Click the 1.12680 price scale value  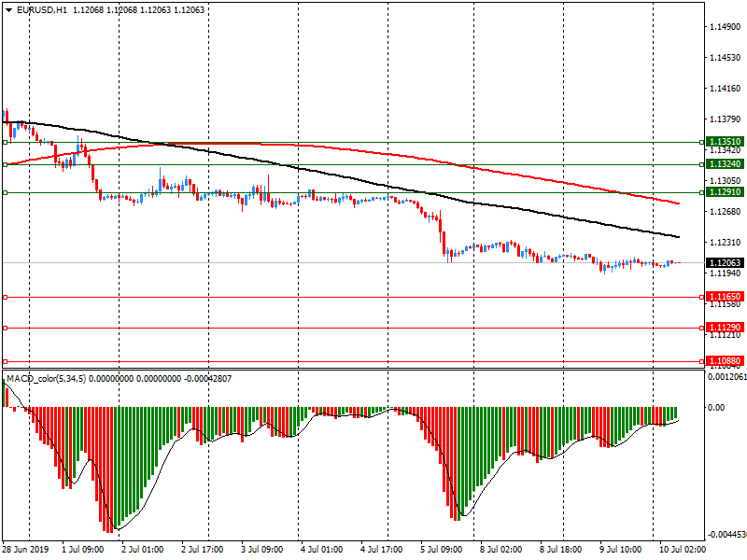726,212
